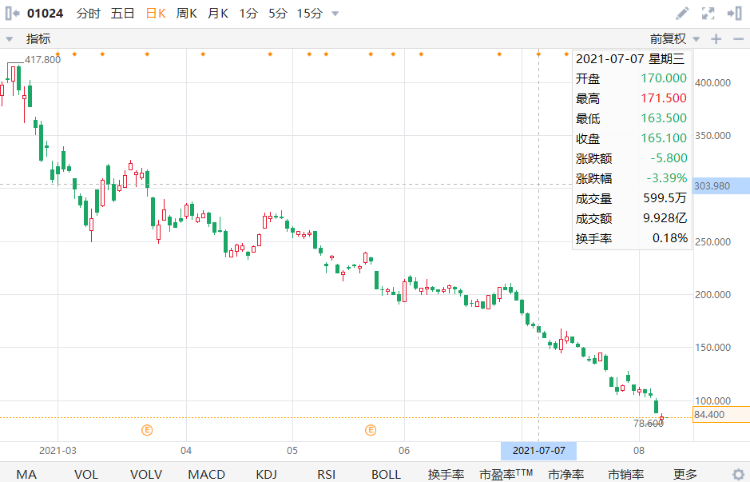The height and width of the screenshot is (482, 750).
Task: Show the 市销率 price-to-sales indicator
Action: tap(626, 474)
